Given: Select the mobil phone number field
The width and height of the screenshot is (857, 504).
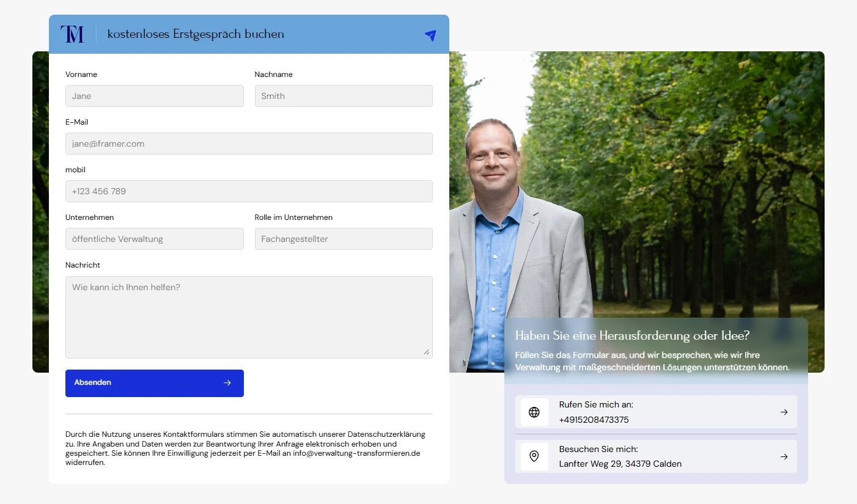Looking at the screenshot, I should (249, 191).
